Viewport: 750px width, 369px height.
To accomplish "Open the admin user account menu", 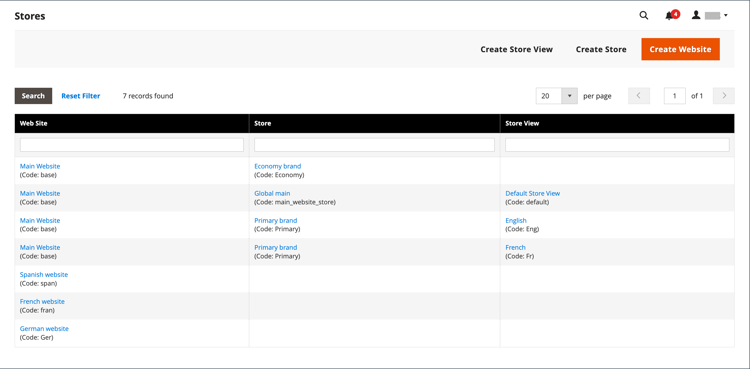I will pyautogui.click(x=709, y=16).
